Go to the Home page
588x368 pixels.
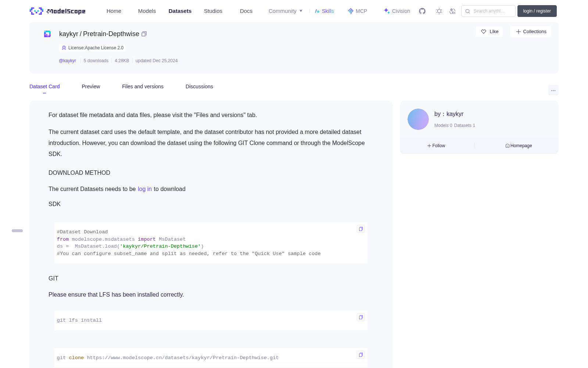(114, 11)
